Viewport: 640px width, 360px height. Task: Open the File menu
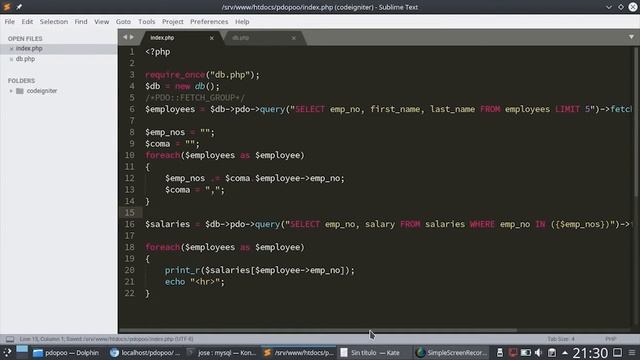point(9,22)
